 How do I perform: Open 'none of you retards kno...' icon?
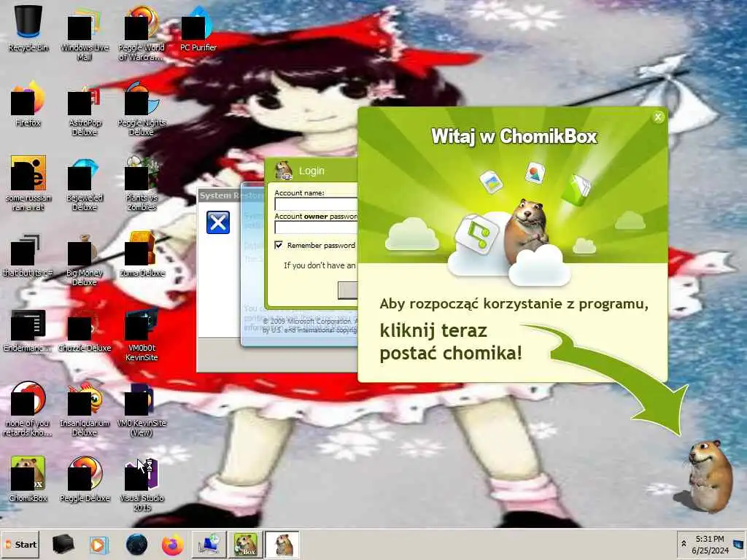[x=28, y=410]
